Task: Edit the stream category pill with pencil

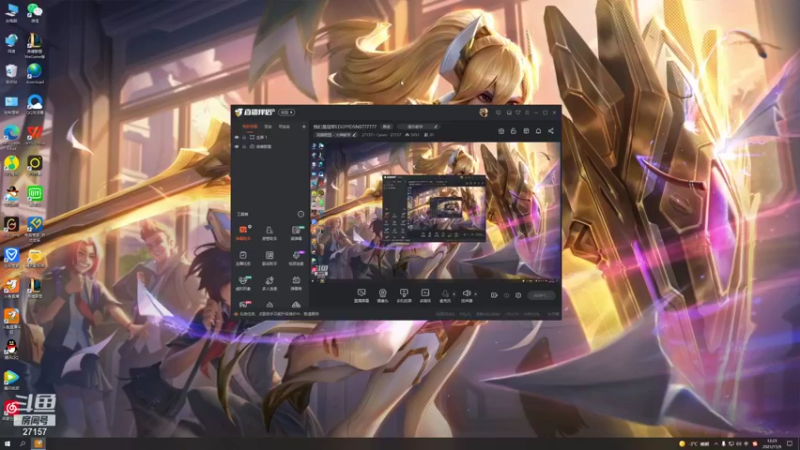Action: tap(336, 135)
